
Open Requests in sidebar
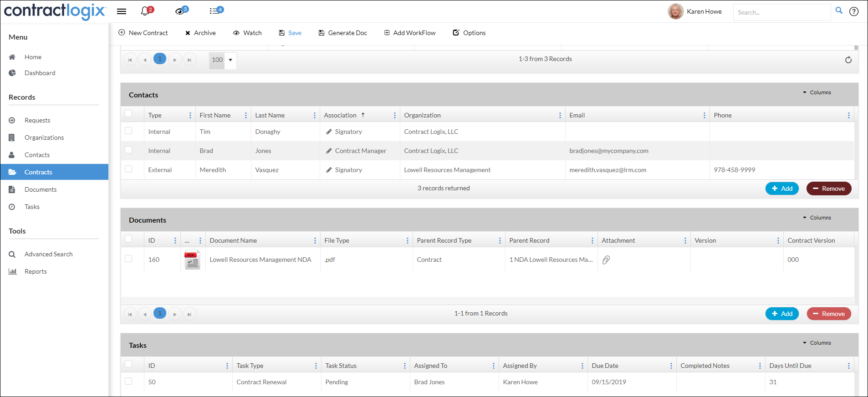coord(37,120)
